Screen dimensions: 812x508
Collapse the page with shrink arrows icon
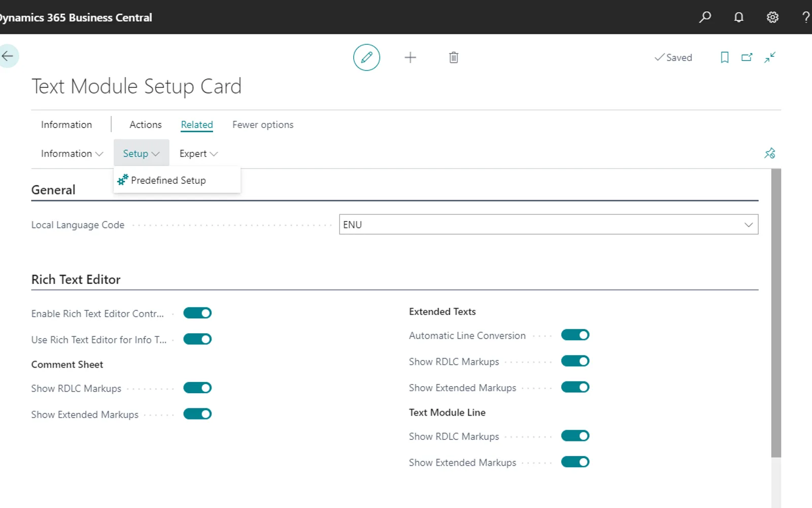tap(770, 57)
